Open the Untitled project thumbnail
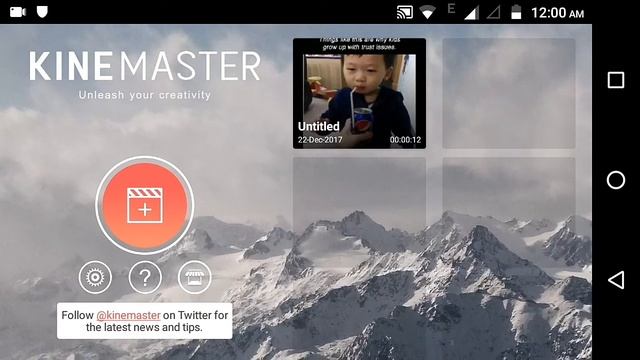 pos(359,93)
